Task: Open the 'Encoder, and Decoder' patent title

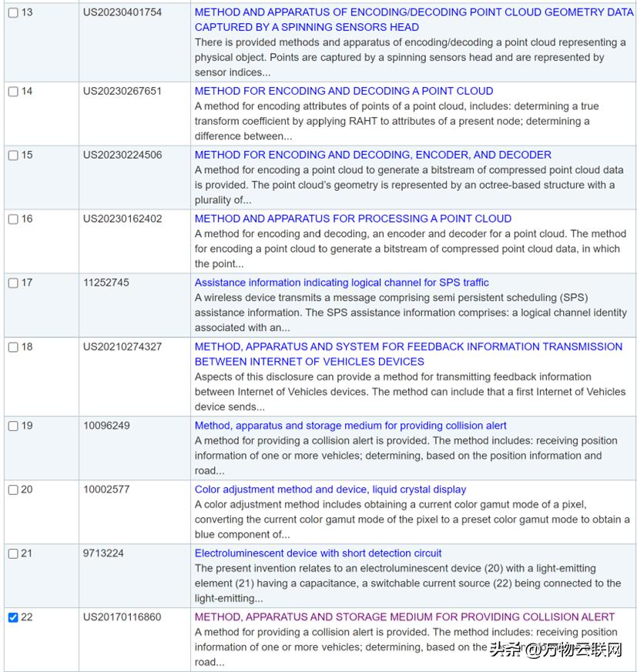Action: click(373, 155)
